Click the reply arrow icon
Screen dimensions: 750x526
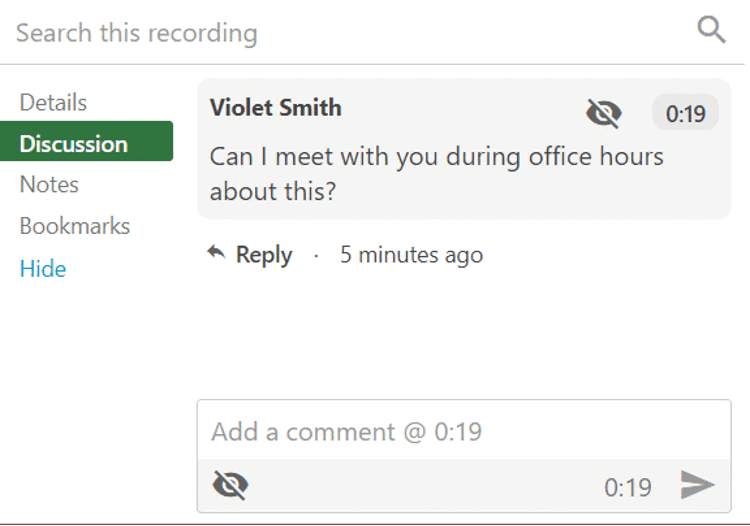216,254
